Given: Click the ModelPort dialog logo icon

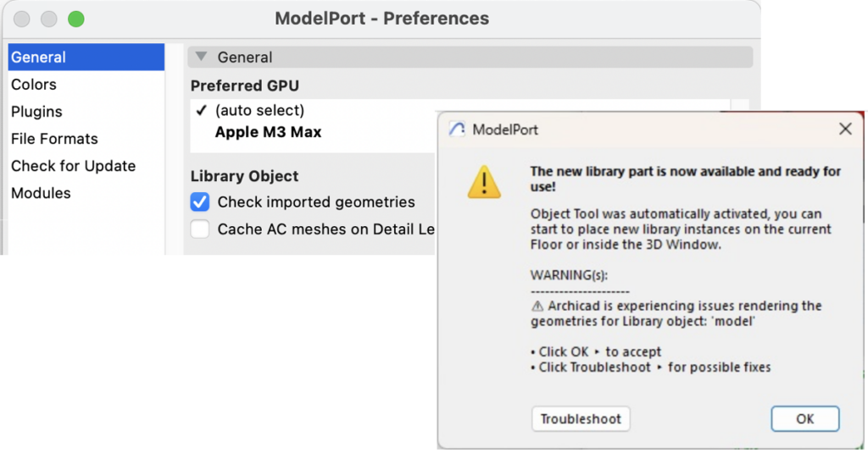Looking at the screenshot, I should point(457,130).
